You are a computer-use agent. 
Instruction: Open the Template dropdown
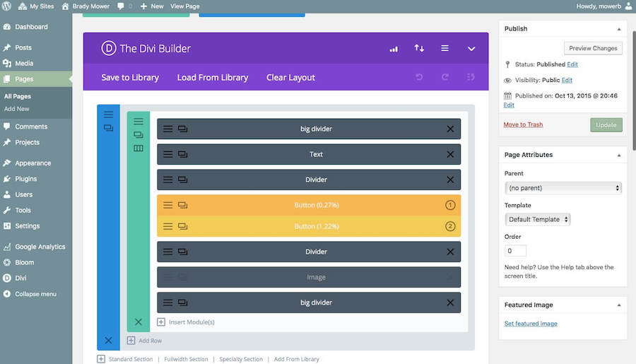538,220
